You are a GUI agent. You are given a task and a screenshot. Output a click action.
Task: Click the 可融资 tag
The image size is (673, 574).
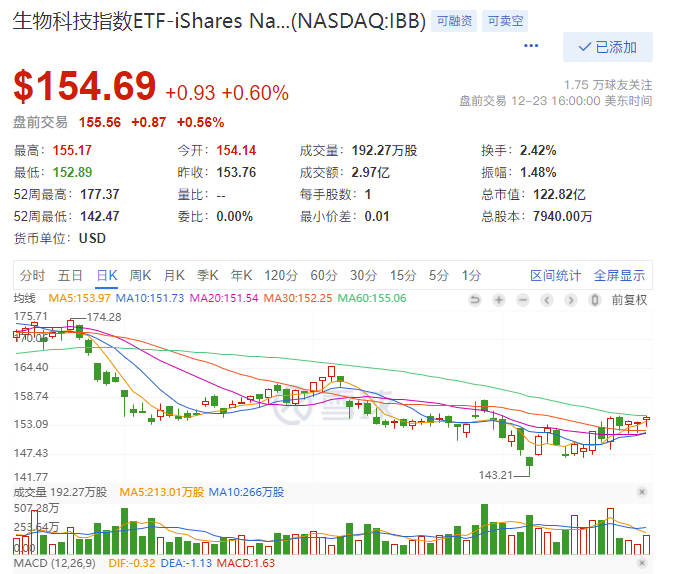click(454, 21)
